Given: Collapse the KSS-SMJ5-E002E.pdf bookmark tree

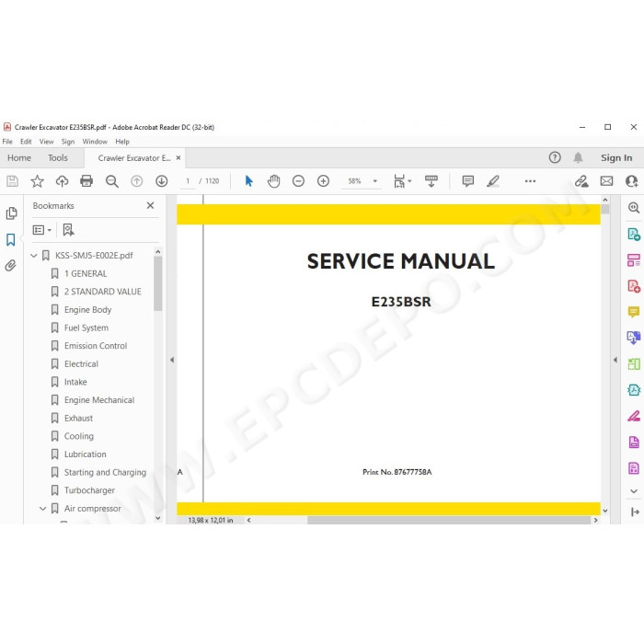Looking at the screenshot, I should pos(34,256).
